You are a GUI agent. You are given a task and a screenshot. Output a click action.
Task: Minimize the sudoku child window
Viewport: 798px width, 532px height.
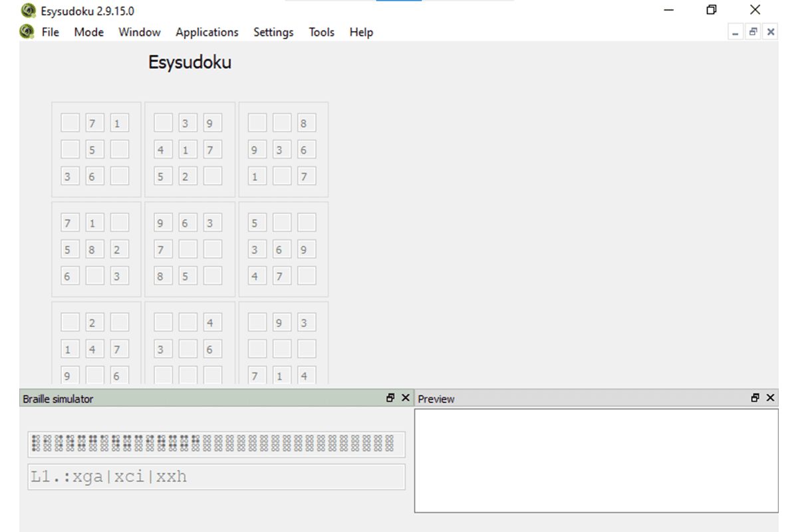coord(735,31)
